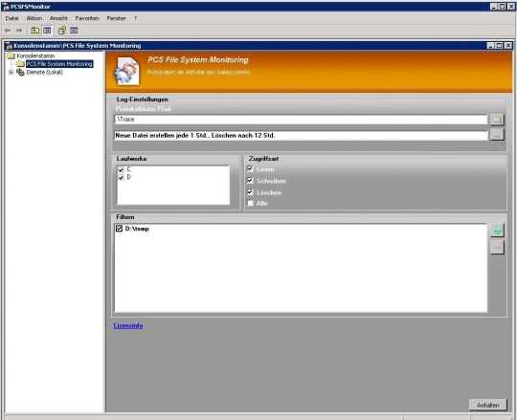Uncheck the Löschen access type
The image size is (517, 420).
(250, 192)
